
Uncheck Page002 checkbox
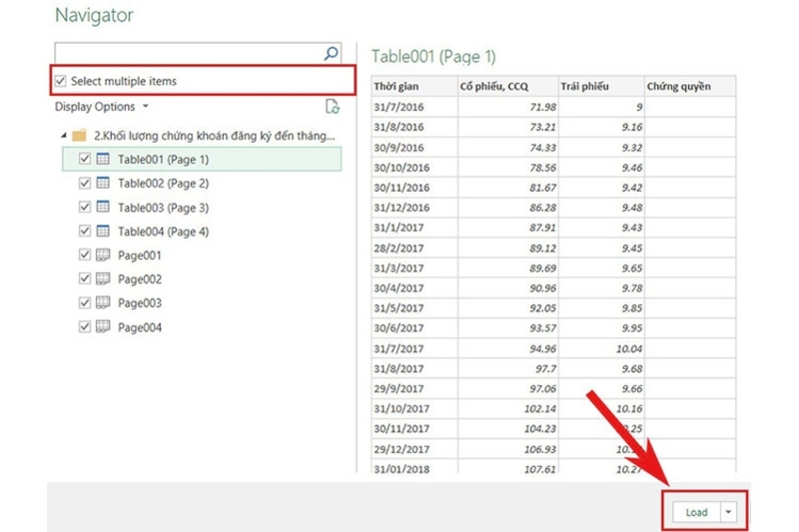(85, 279)
